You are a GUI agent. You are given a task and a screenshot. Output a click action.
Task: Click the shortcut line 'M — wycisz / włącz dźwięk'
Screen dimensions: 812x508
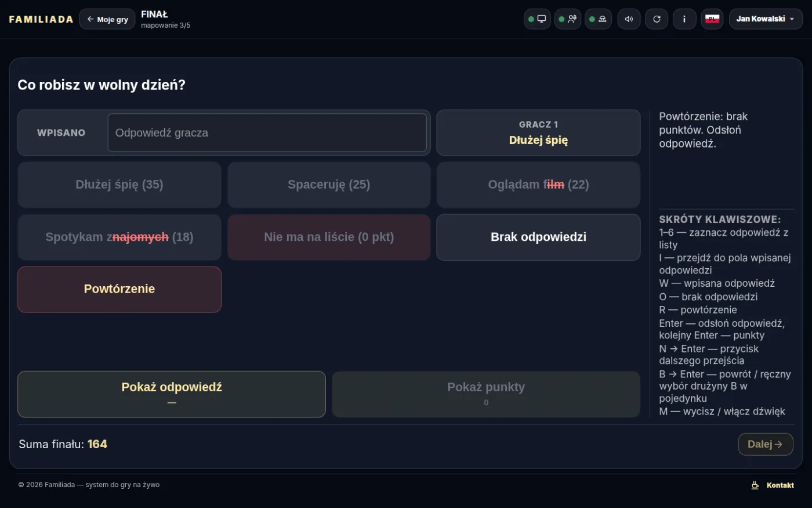coord(722,412)
